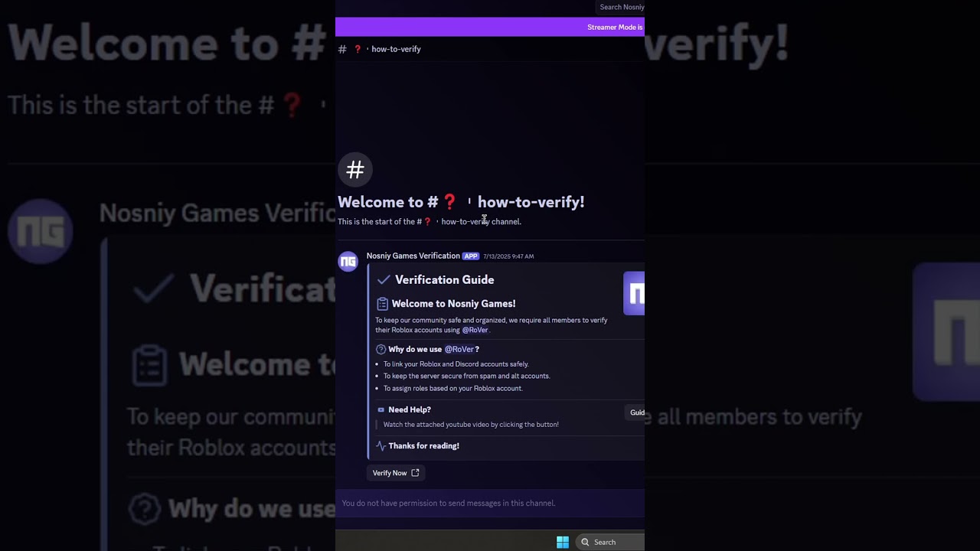Click the @RoVer mention in the Why heading
This screenshot has width=980, height=551.
[459, 349]
